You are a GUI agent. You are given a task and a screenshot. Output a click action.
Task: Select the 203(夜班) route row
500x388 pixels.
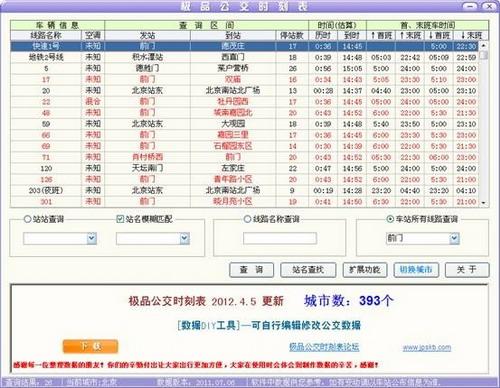click(x=245, y=190)
